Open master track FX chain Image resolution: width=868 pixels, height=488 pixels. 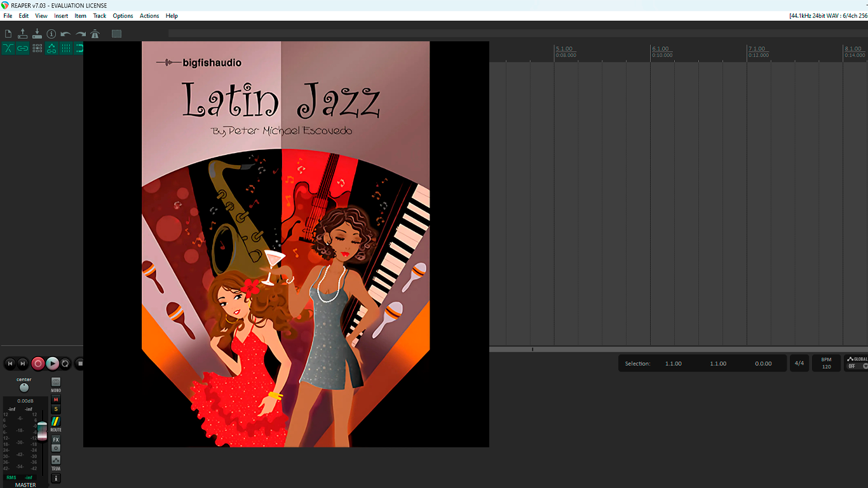pos(56,440)
